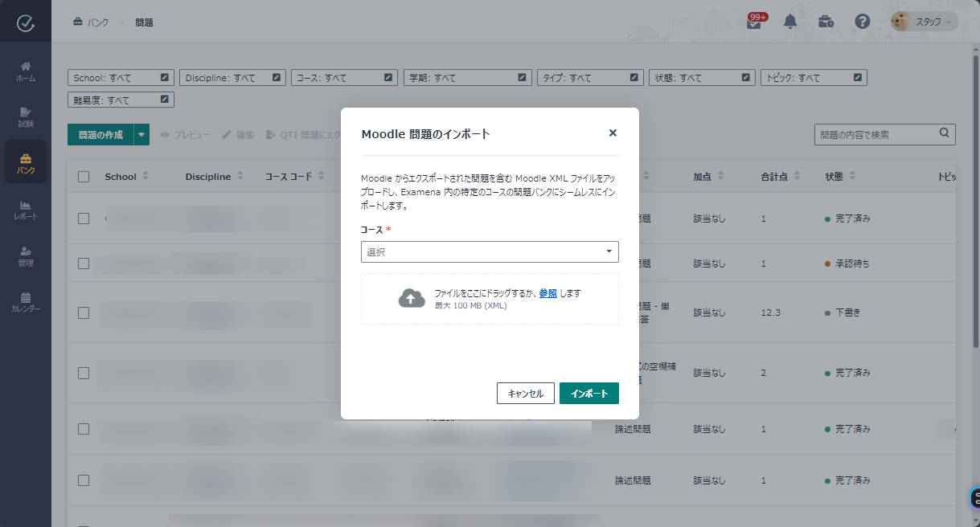The height and width of the screenshot is (527, 980).
Task: Open the arrow next to 問題の作成
Action: click(142, 135)
